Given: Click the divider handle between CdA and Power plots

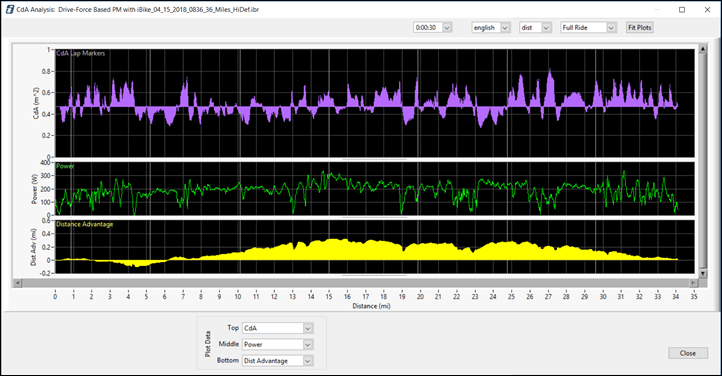Looking at the screenshot, I should (x=374, y=159).
